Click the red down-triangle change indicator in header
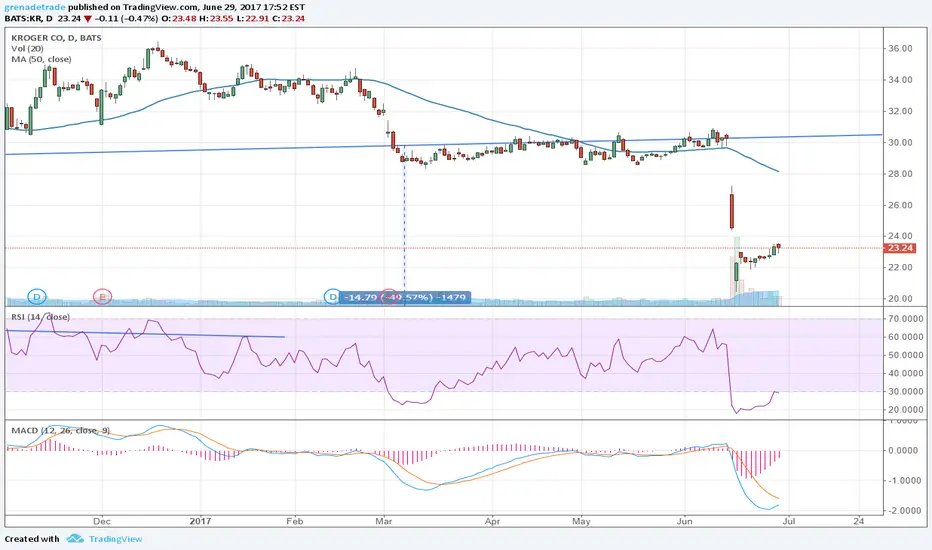932x550 pixels. tap(88, 19)
